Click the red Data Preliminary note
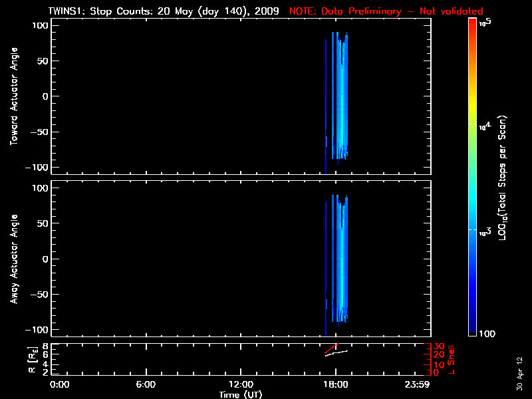Viewport: 532px width, 399px height. (x=386, y=12)
